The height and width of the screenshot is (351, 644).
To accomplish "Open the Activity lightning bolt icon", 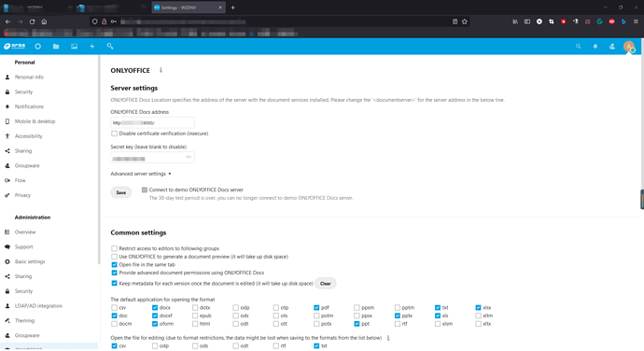I will 92,47.
